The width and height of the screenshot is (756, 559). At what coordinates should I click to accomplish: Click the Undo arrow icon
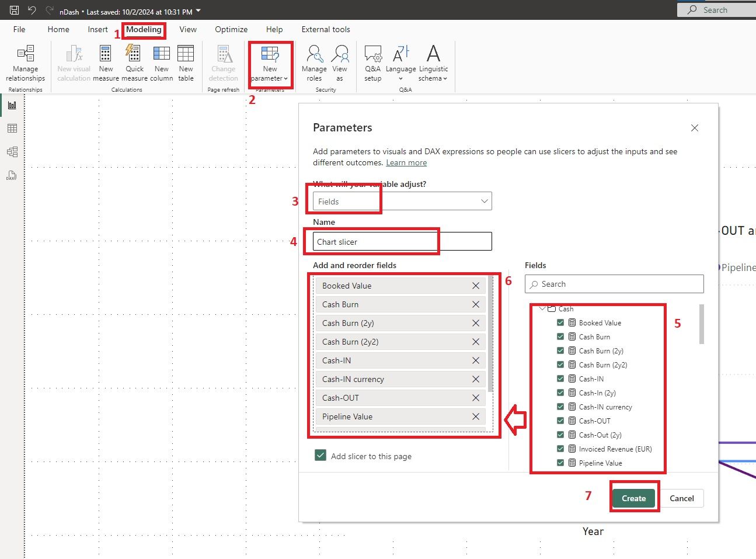click(x=32, y=10)
